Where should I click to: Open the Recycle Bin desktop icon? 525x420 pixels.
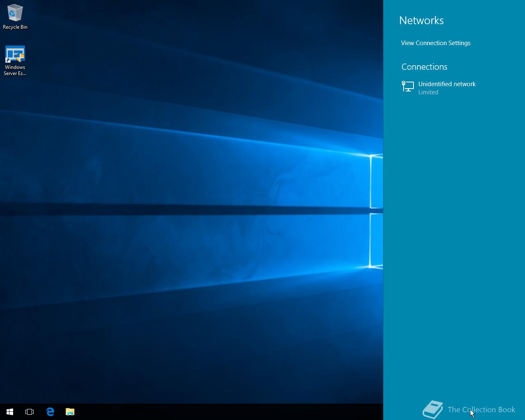[x=15, y=17]
